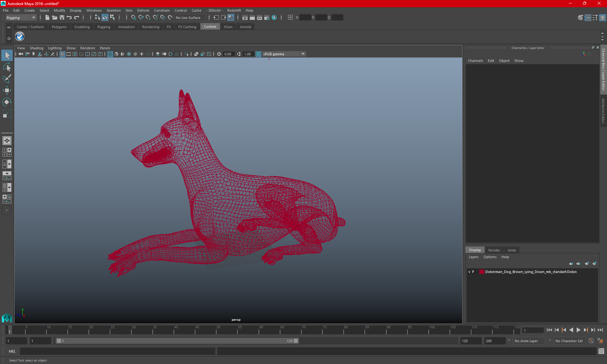Move selected layer down in list
The width and height of the screenshot is (607, 364).
coord(578,264)
